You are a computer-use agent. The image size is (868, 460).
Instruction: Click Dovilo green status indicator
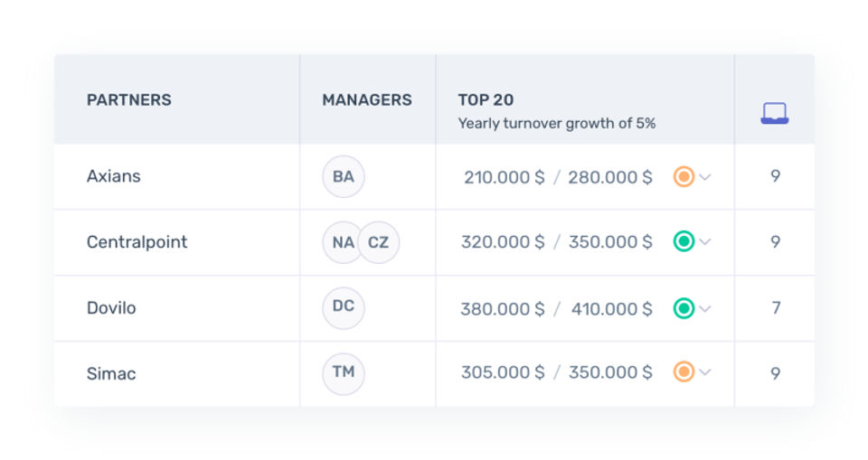[684, 308]
